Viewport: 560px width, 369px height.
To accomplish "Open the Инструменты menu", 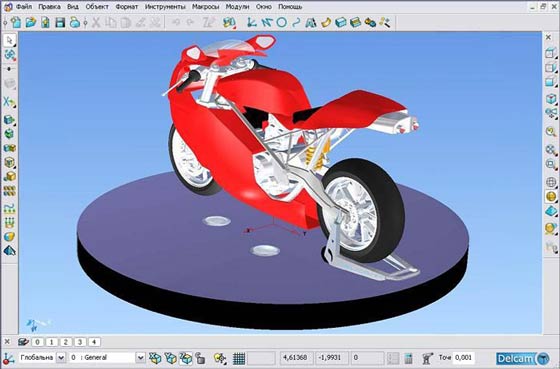I will click(x=165, y=6).
